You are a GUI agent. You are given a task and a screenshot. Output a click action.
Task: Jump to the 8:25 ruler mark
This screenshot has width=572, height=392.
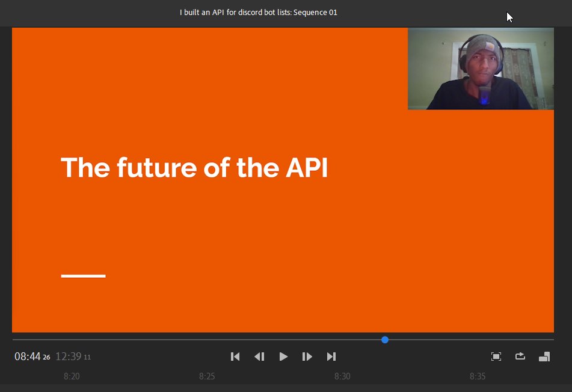pyautogui.click(x=207, y=376)
